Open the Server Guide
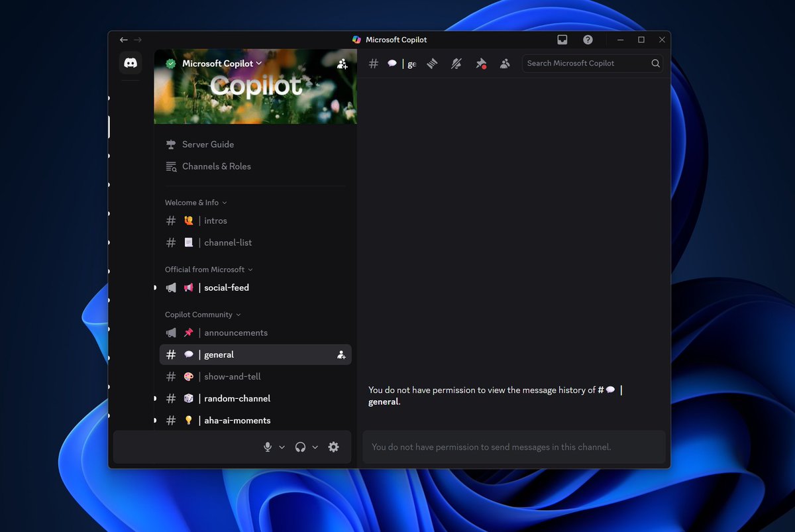Viewport: 795px width, 532px height. coord(207,144)
